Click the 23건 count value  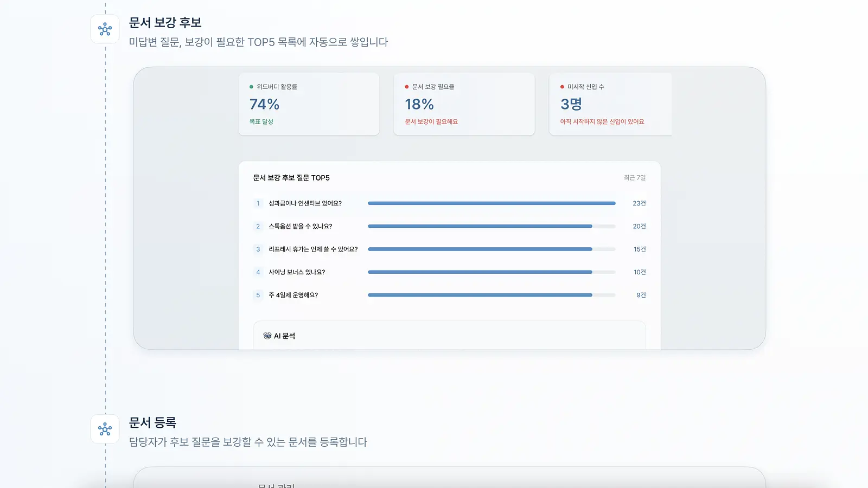coord(639,203)
